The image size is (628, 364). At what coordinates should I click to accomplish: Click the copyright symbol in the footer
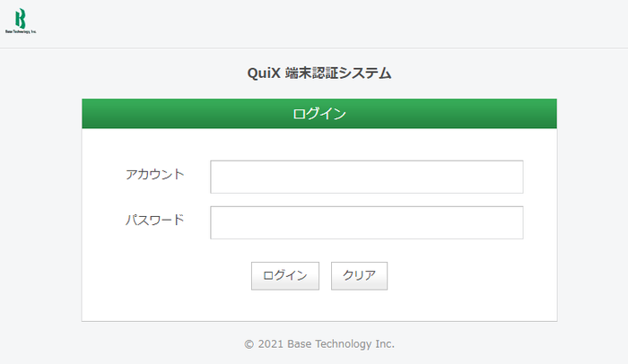coord(249,343)
